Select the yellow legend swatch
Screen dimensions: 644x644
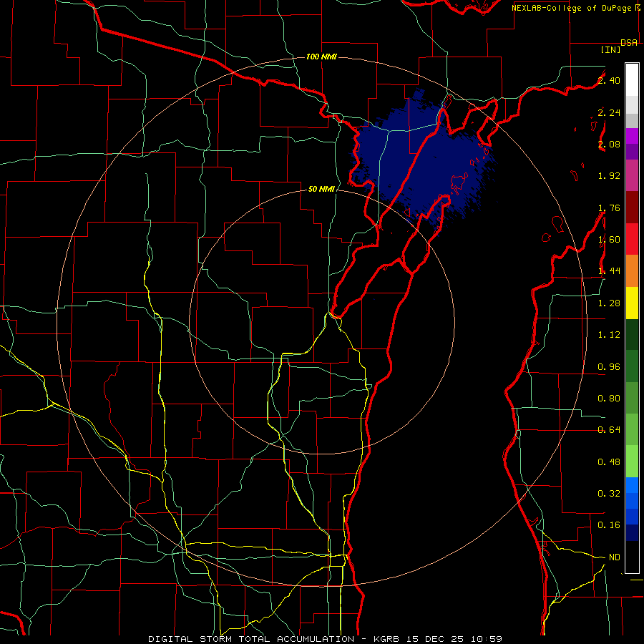coord(632,303)
